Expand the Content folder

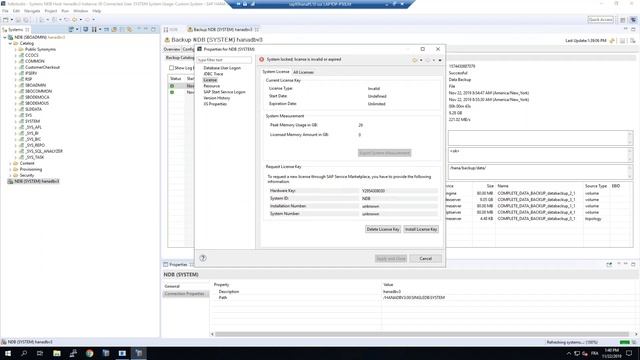(10, 163)
